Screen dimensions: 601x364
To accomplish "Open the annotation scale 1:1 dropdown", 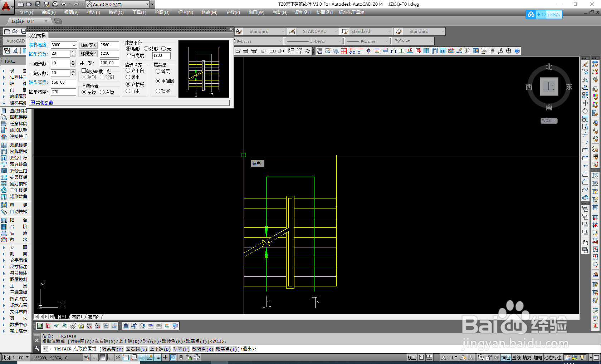I will [450, 357].
